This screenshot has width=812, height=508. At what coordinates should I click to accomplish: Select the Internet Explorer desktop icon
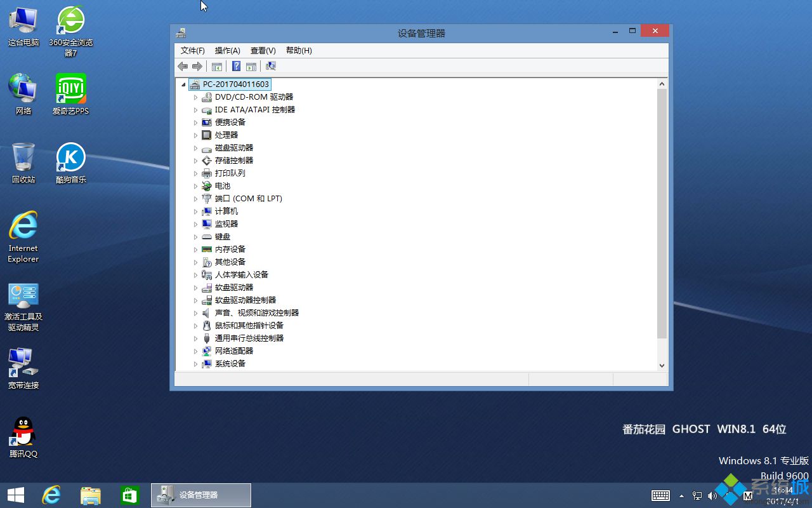(x=23, y=237)
